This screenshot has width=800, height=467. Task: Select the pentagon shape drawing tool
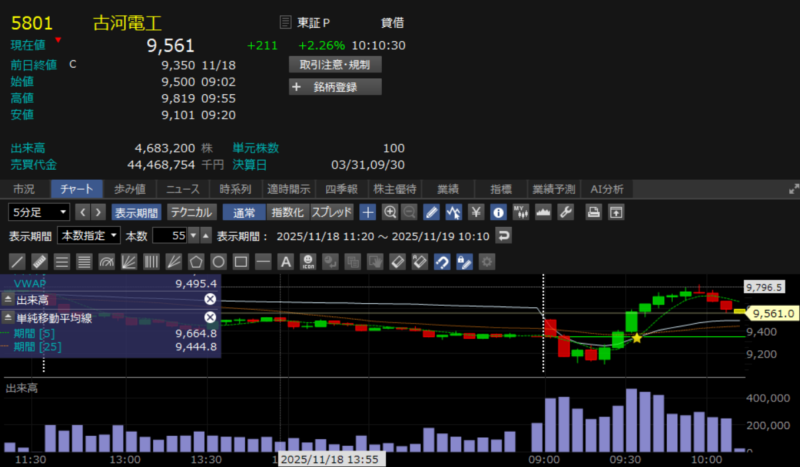click(196, 262)
